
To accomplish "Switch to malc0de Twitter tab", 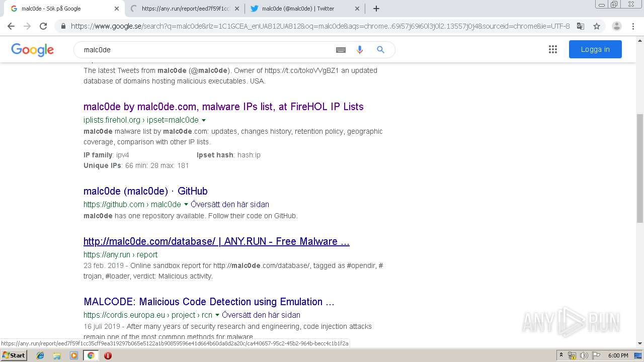I will click(305, 9).
